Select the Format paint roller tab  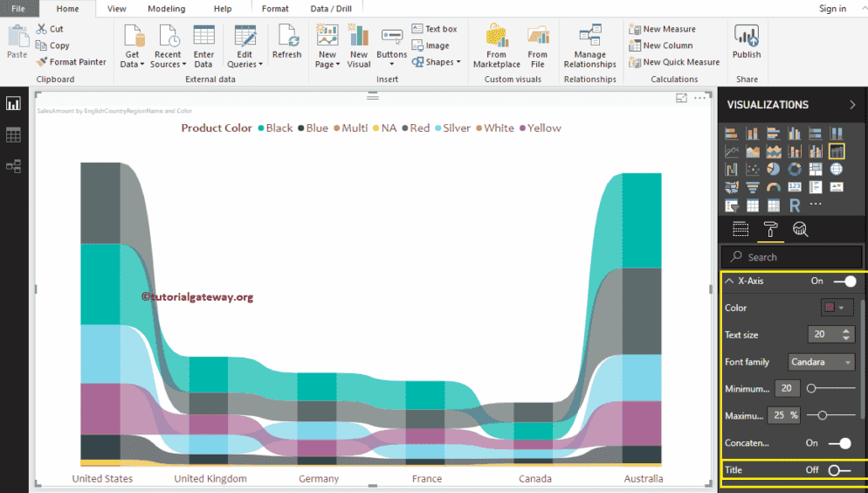(x=770, y=230)
